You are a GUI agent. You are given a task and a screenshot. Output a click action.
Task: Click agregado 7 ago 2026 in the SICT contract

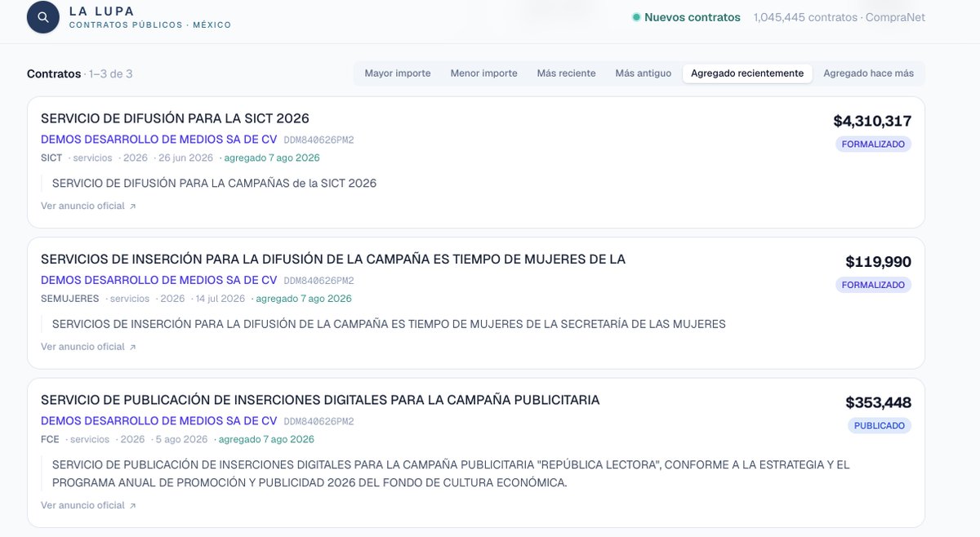click(272, 158)
